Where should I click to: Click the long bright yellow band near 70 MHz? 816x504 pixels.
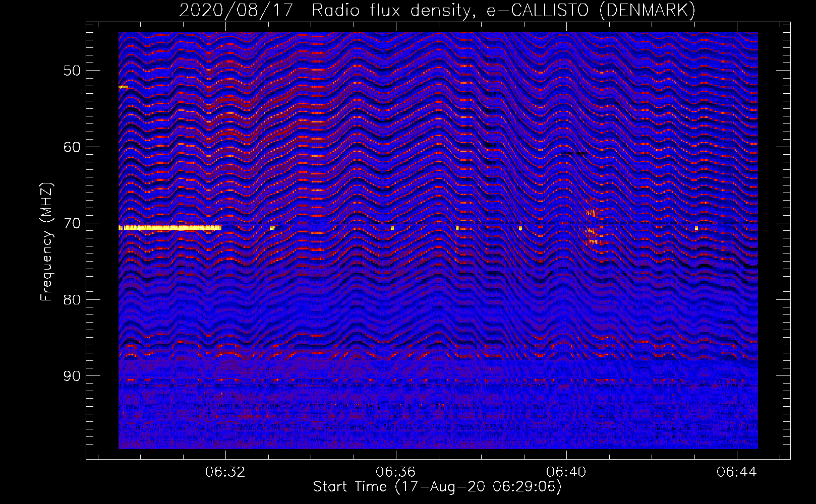(170, 228)
